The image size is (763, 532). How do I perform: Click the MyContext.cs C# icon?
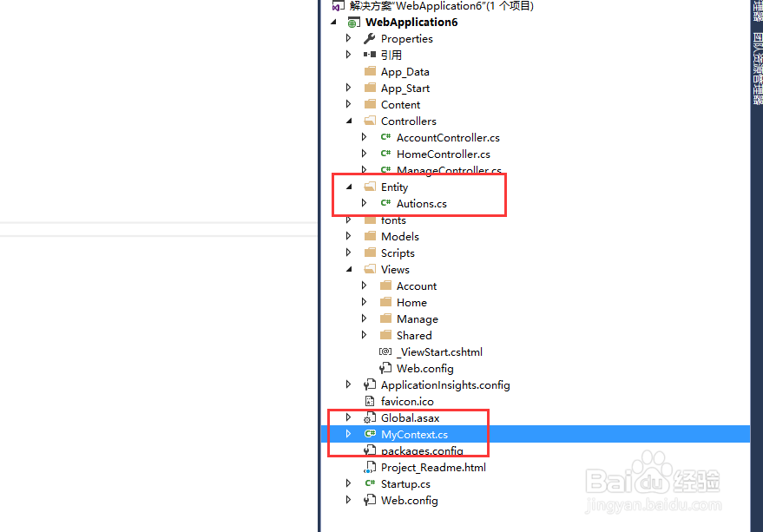pyautogui.click(x=370, y=434)
